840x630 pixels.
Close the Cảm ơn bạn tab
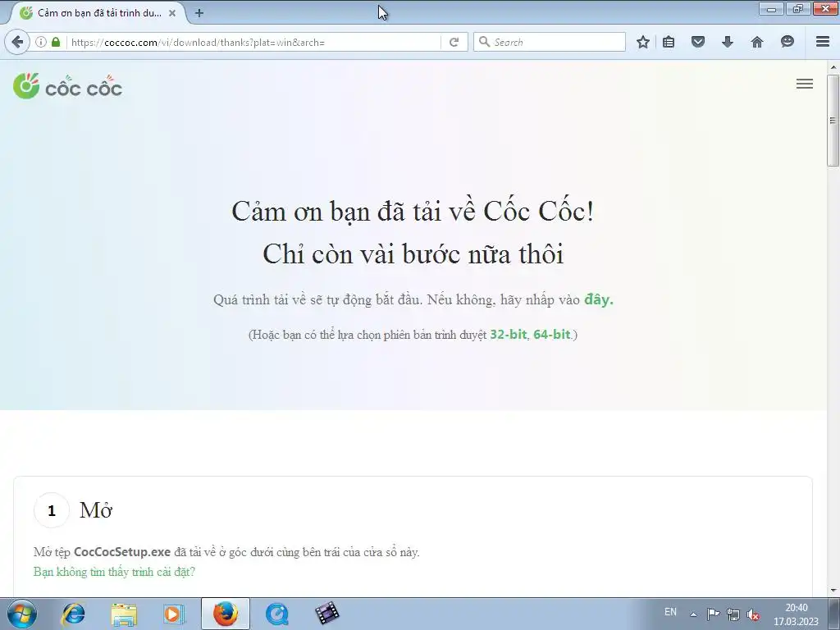[172, 13]
